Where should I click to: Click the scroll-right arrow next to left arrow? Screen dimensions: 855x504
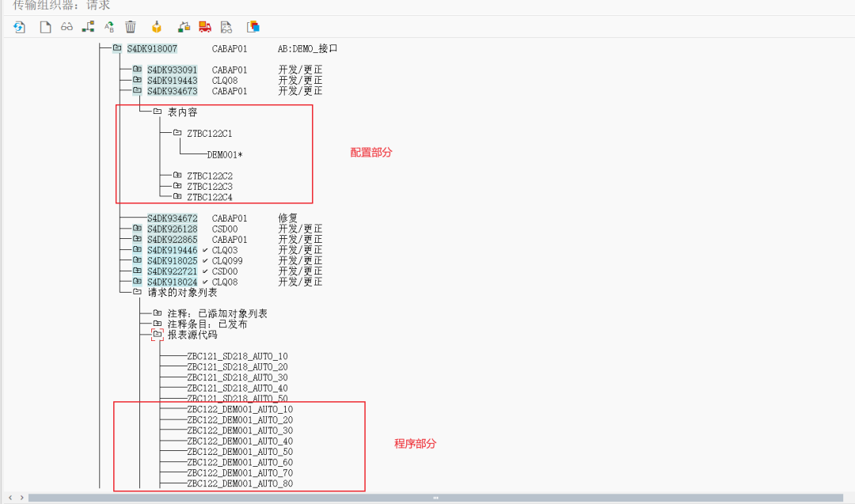click(22, 498)
